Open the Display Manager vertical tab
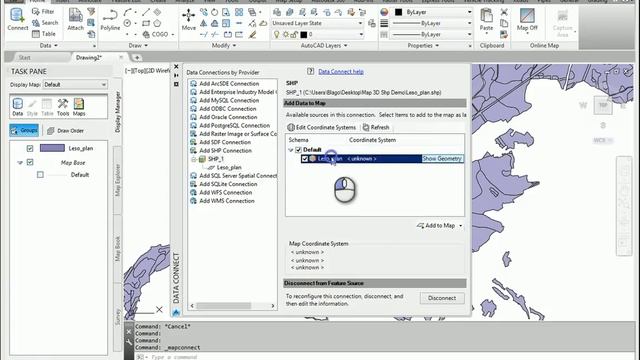Screen dimensions: 640x360 (118, 112)
